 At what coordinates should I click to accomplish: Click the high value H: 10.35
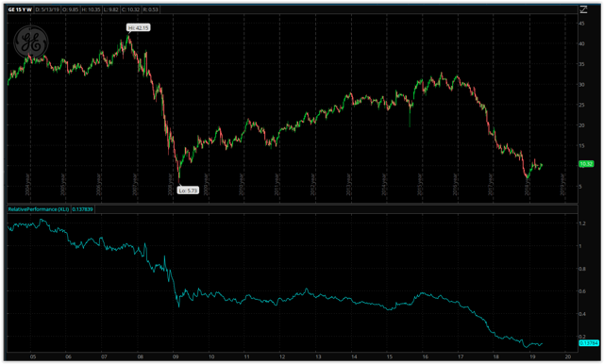click(91, 9)
